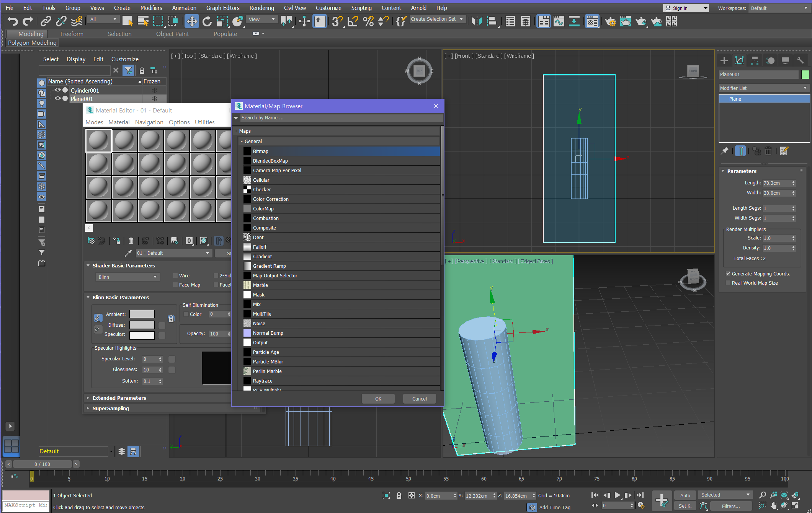Click the Undo arrow in main toolbar
Viewport: 812px width, 513px height.
pyautogui.click(x=12, y=21)
